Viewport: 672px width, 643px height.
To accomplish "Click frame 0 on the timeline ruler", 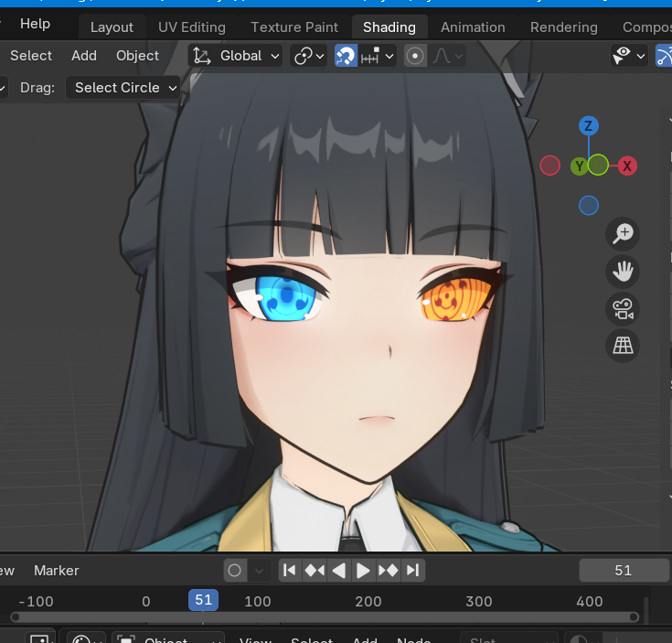I will [146, 602].
